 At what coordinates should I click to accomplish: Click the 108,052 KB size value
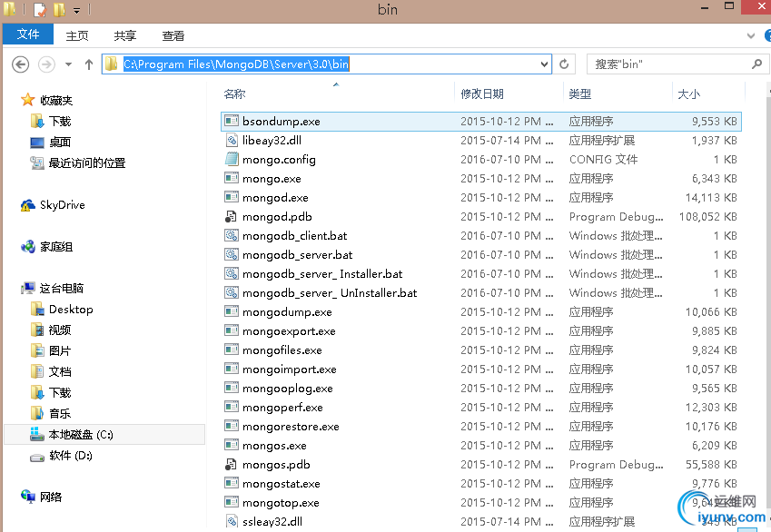[708, 217]
